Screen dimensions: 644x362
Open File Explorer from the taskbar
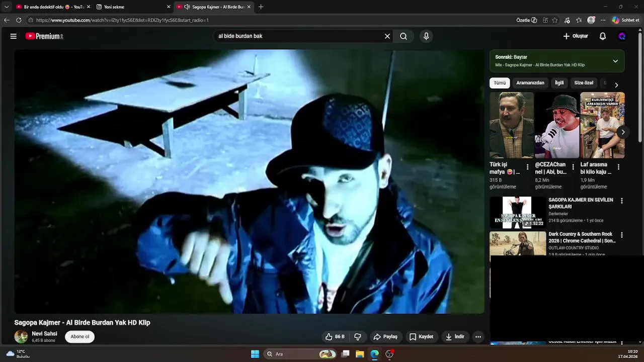360,354
